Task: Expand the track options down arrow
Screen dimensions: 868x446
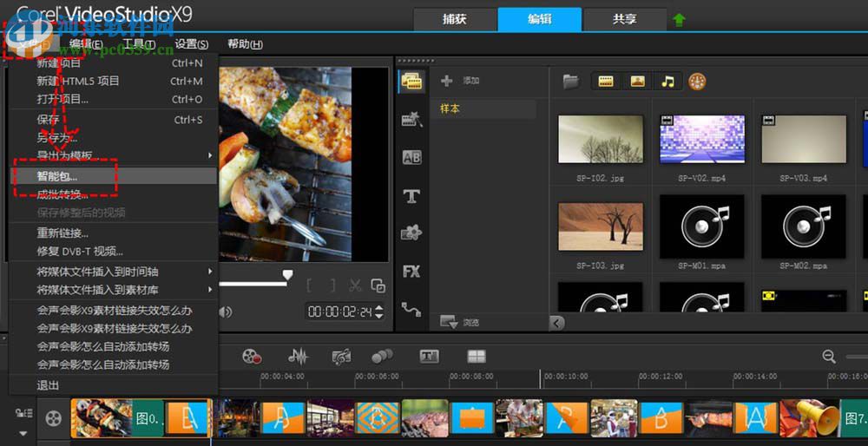Action: 23,433
